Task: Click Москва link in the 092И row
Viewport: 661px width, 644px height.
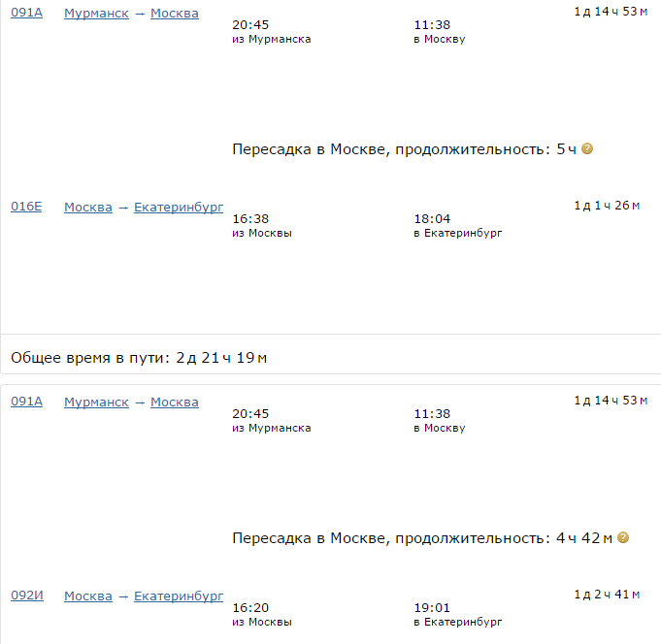Action: (x=88, y=596)
